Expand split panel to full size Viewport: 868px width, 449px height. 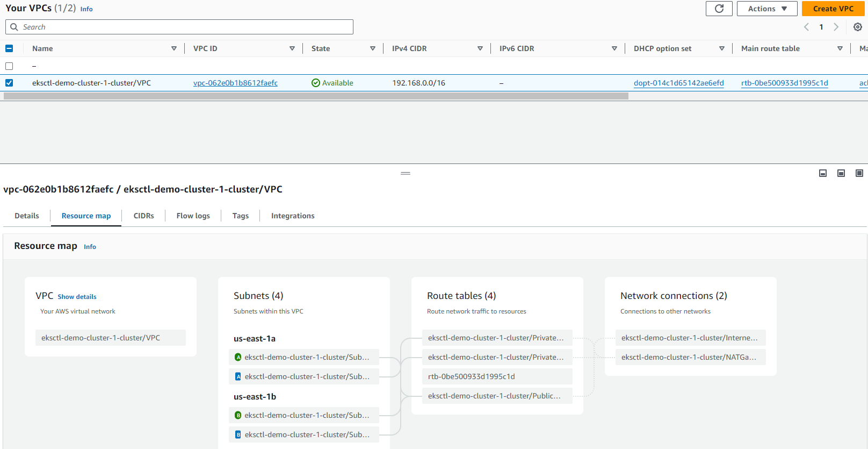(x=859, y=173)
